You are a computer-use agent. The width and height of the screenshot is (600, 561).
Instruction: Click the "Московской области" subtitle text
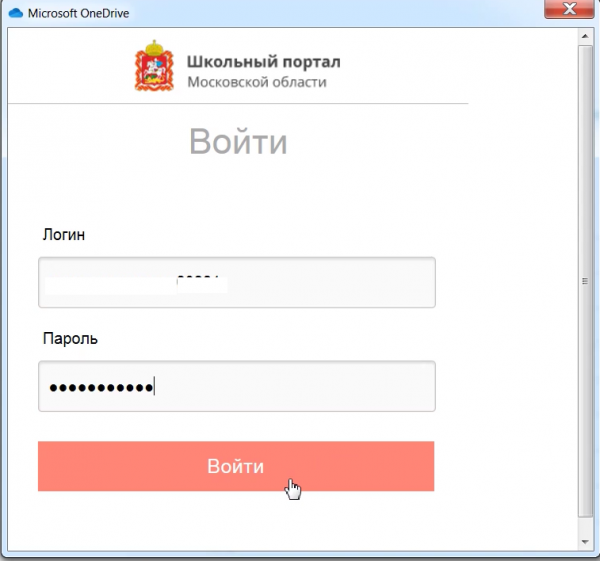[x=256, y=82]
